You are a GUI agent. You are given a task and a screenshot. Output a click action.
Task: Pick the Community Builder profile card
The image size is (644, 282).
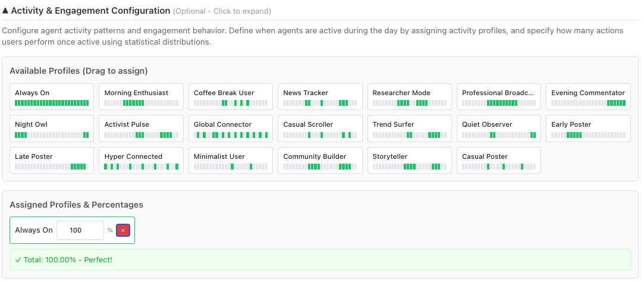click(320, 161)
